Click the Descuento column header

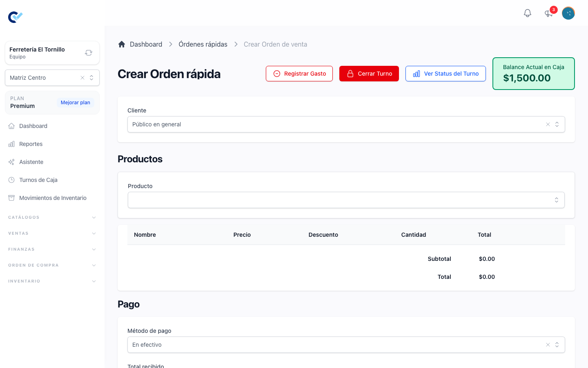[x=323, y=235]
